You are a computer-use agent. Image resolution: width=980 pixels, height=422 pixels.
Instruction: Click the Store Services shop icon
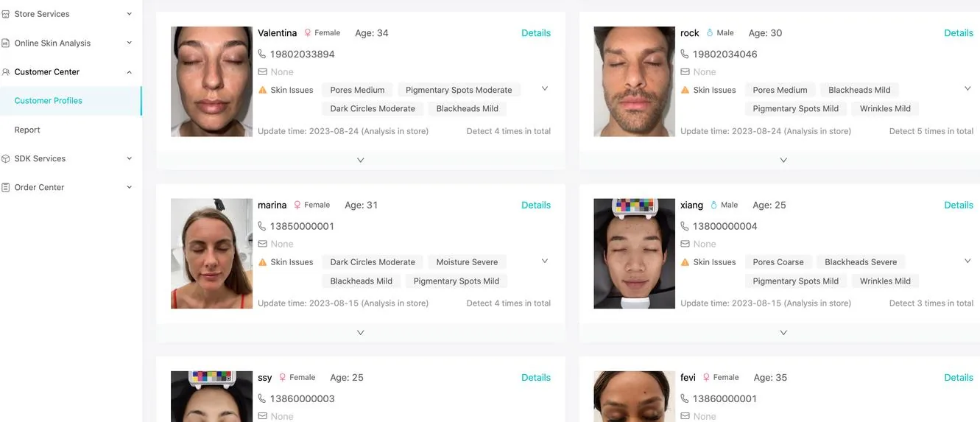6,14
